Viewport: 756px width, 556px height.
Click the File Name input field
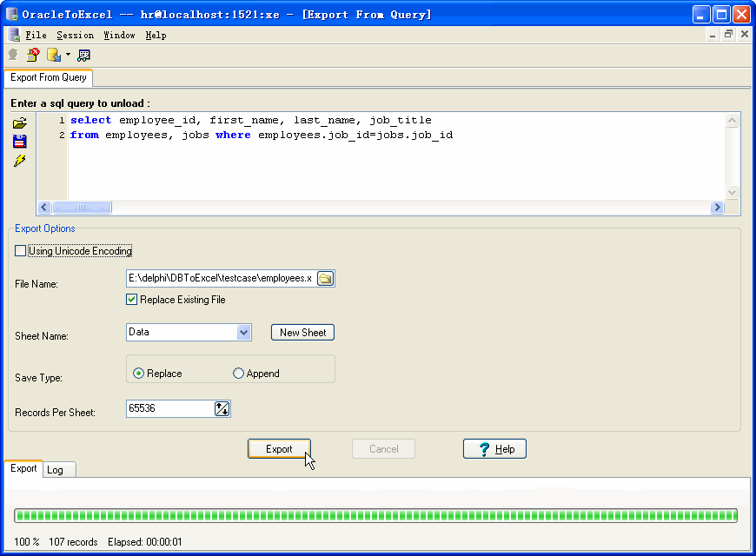[222, 278]
